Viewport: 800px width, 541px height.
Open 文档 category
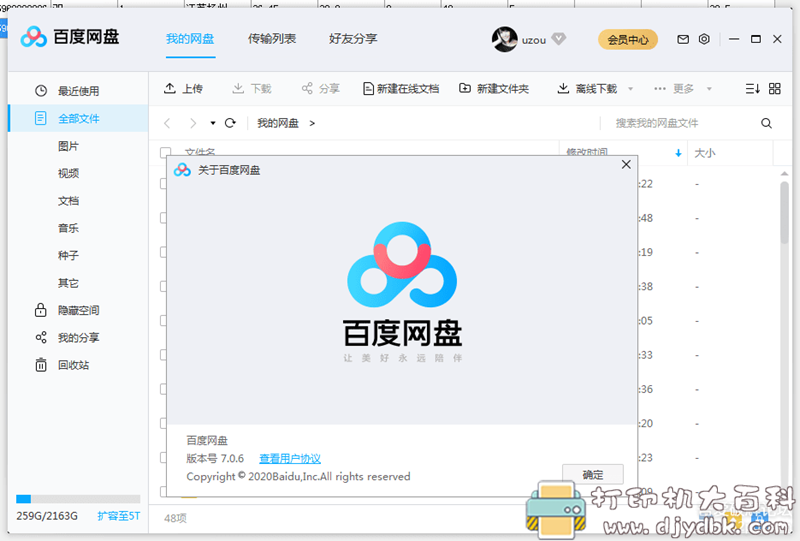tap(68, 201)
